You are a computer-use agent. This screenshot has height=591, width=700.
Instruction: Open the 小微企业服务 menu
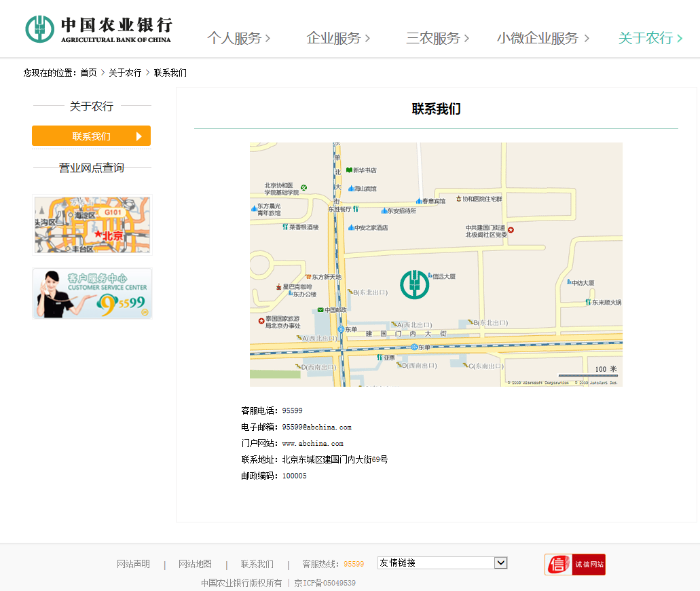(x=543, y=39)
